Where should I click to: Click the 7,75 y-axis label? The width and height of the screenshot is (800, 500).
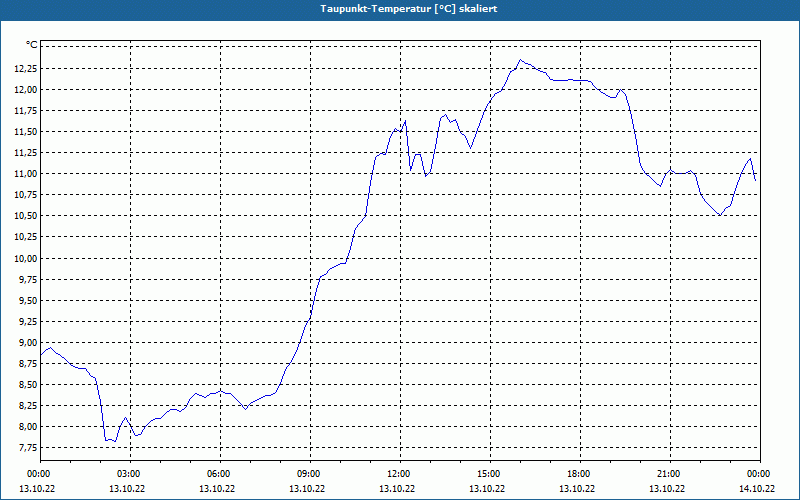[28, 447]
